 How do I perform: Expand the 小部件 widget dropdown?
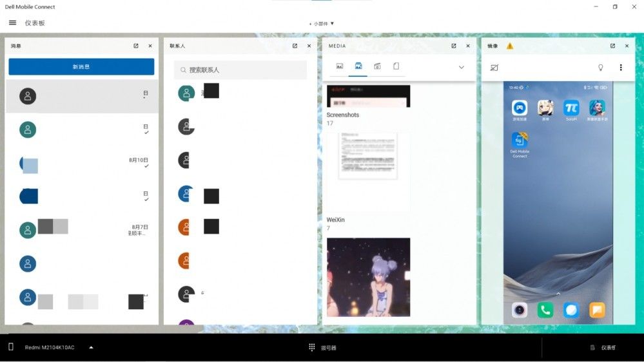click(322, 24)
